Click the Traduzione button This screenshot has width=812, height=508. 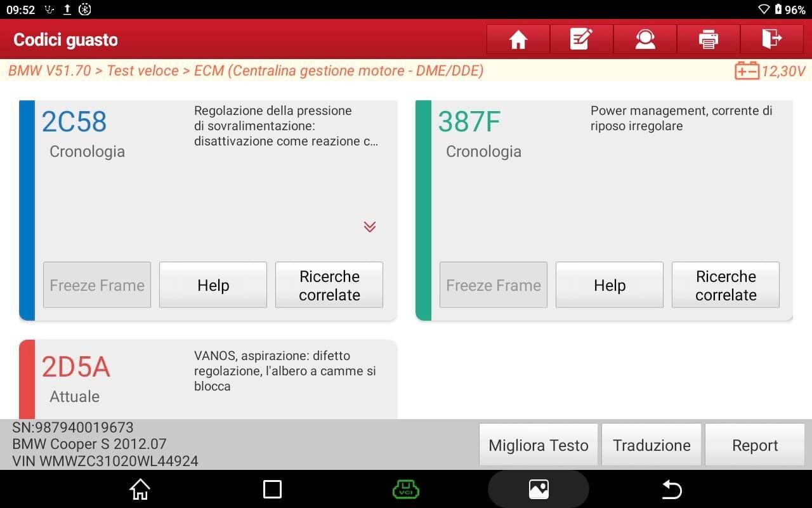pyautogui.click(x=652, y=445)
